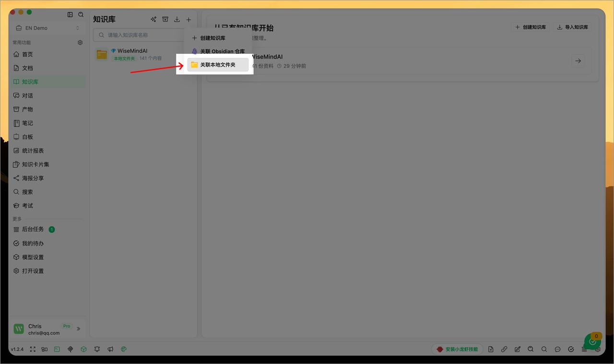Click the green cube icon in bottom bar
Viewport: 614px width, 364px height.
[x=83, y=349]
